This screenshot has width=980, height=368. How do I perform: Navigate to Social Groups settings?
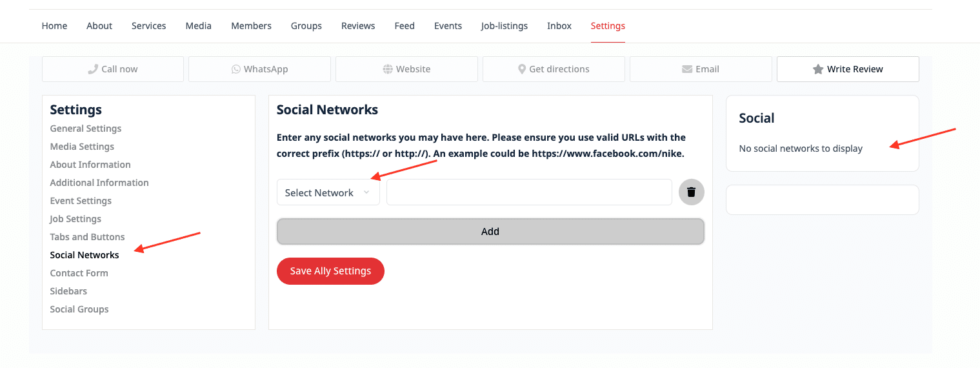[x=79, y=309]
